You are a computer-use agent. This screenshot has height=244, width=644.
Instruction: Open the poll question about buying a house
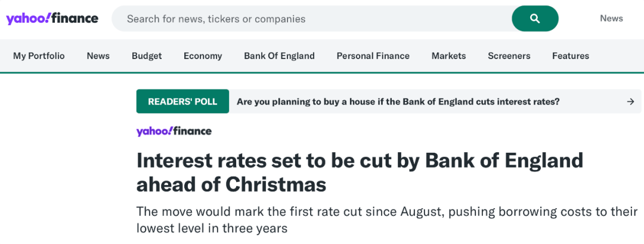coord(398,101)
